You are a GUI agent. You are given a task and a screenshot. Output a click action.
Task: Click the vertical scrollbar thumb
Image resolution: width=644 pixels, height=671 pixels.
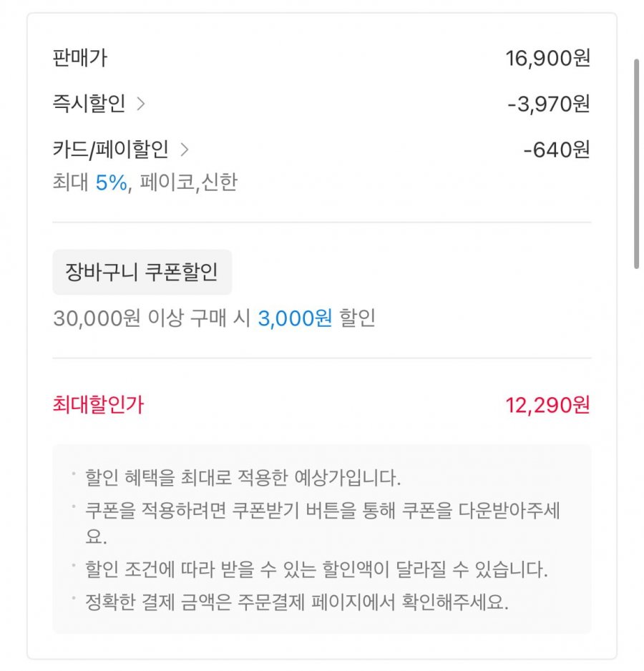[x=636, y=163]
